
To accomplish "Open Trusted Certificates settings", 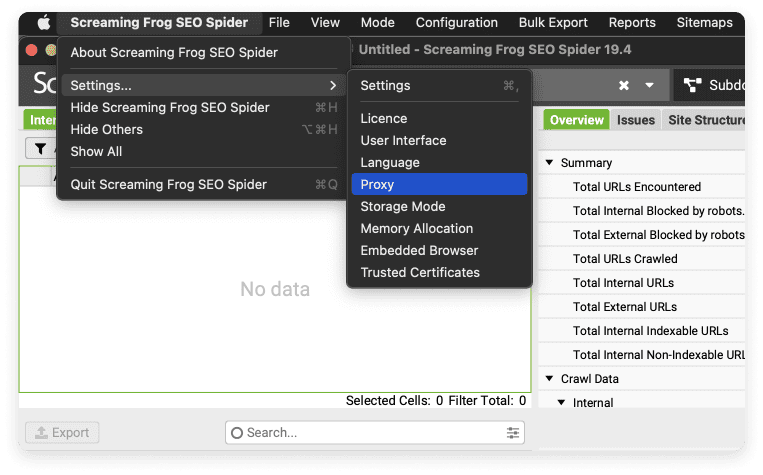I will pos(439,272).
